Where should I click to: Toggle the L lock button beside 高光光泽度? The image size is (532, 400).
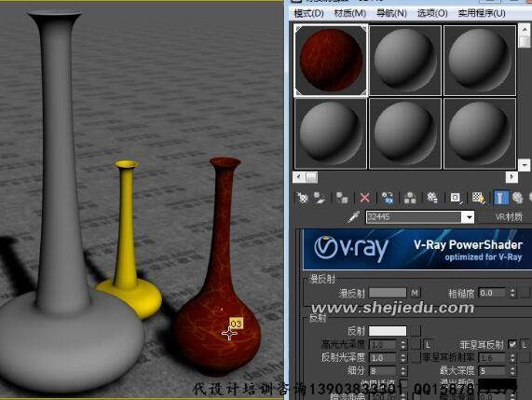point(429,345)
